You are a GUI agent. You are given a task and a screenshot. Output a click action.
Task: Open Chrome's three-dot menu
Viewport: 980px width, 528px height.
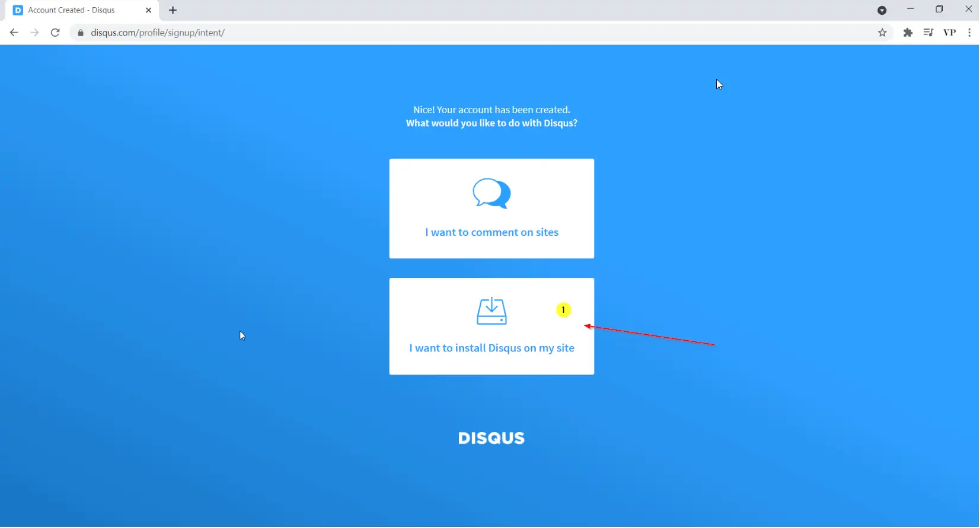click(969, 33)
